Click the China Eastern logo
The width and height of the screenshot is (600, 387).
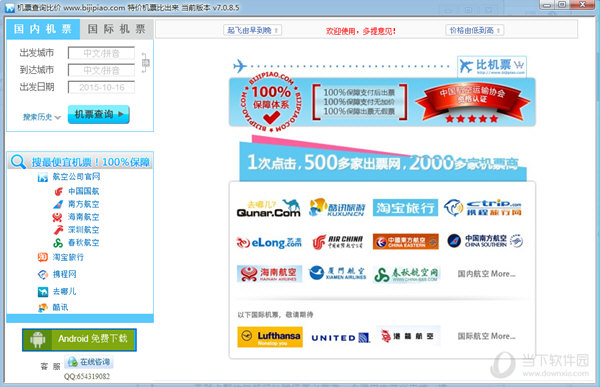[406, 242]
